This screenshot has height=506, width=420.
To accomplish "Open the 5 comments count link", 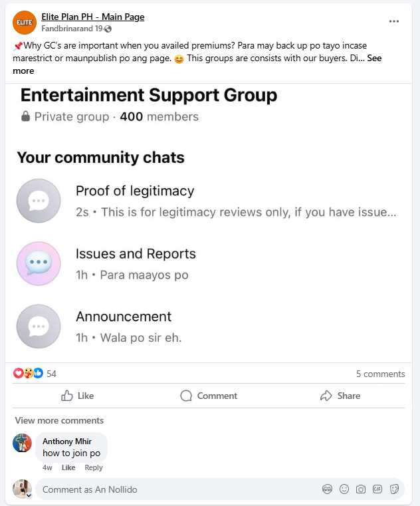I will (x=380, y=374).
